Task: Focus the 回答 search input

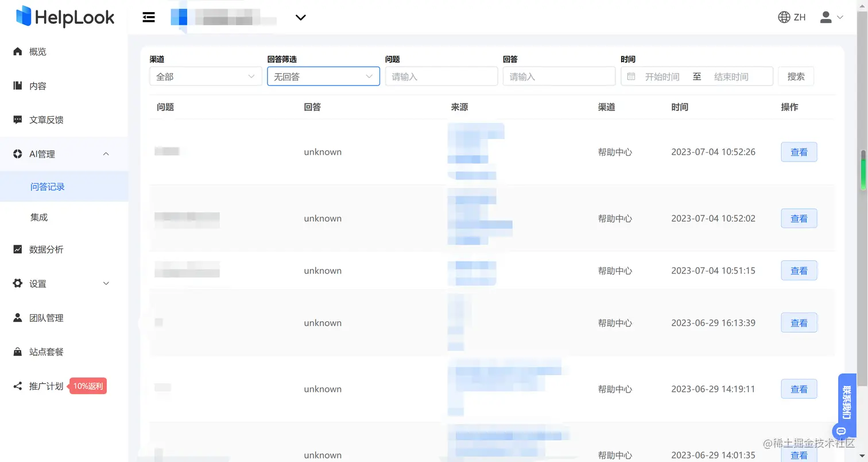Action: coord(559,76)
